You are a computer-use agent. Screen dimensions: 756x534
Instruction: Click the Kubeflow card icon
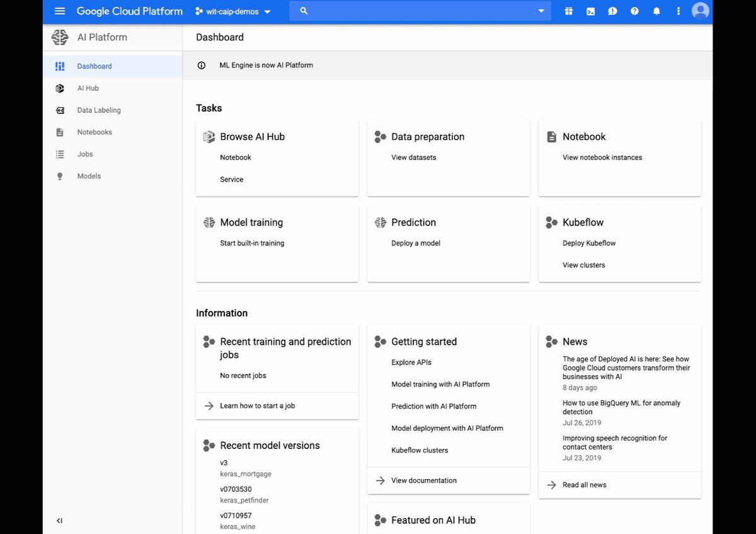(552, 223)
